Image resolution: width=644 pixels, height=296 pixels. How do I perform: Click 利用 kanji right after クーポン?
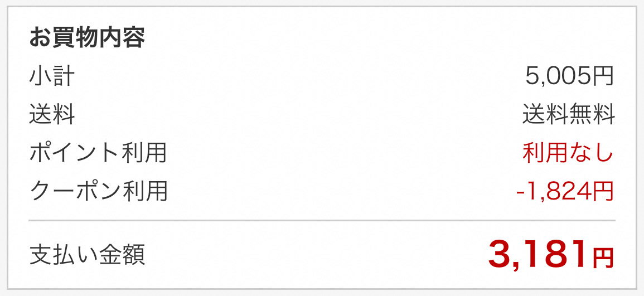click(x=144, y=191)
